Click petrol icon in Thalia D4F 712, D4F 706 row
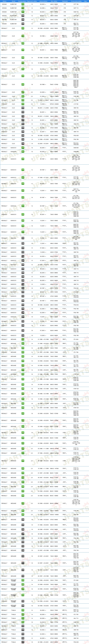Image resolution: width=89 pixels, height=644 pixels. point(23,610)
